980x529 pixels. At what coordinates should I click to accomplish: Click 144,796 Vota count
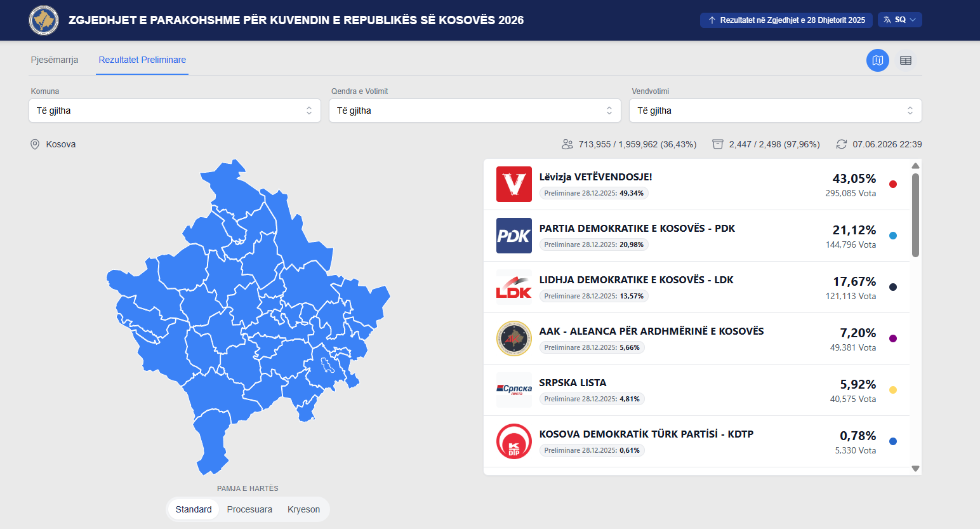(x=851, y=244)
